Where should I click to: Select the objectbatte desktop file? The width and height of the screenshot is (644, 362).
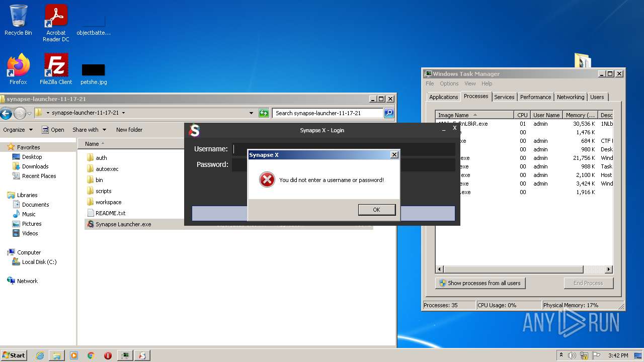pyautogui.click(x=94, y=26)
